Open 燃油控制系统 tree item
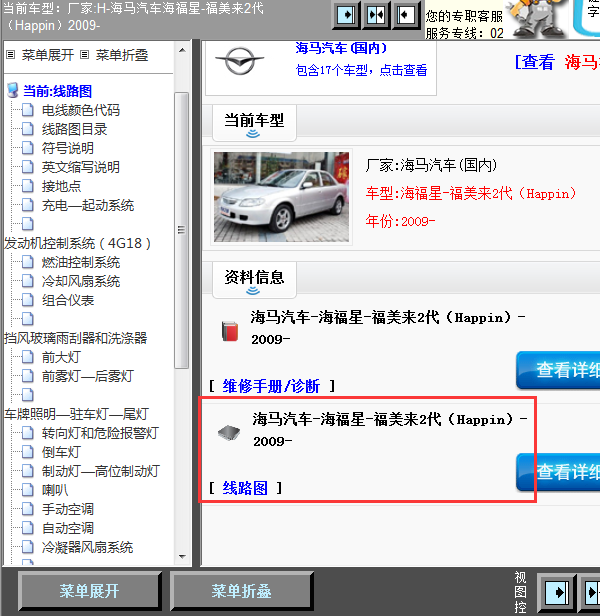Viewport: 600px width, 616px height. [x=81, y=262]
